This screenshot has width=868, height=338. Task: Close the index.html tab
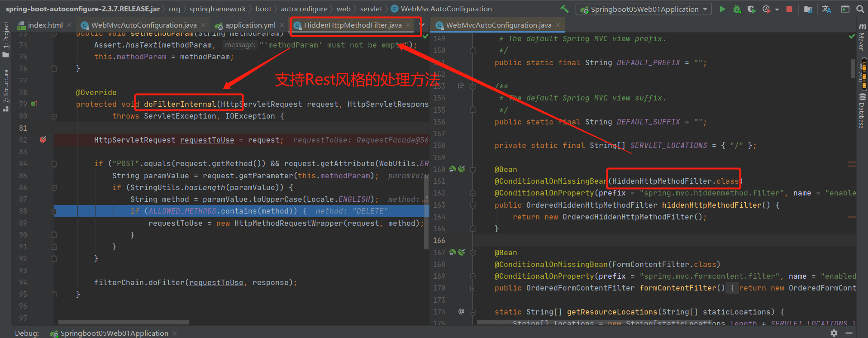click(x=69, y=25)
